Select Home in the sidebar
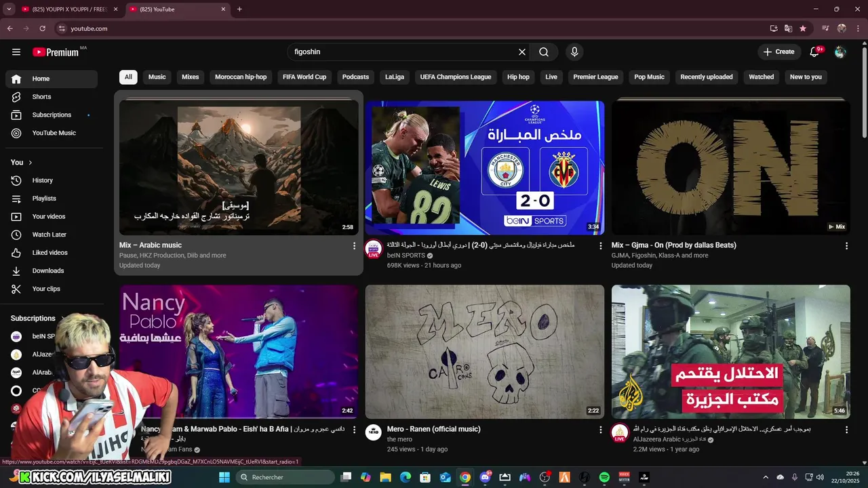Screen dimensions: 868x488 52,79
